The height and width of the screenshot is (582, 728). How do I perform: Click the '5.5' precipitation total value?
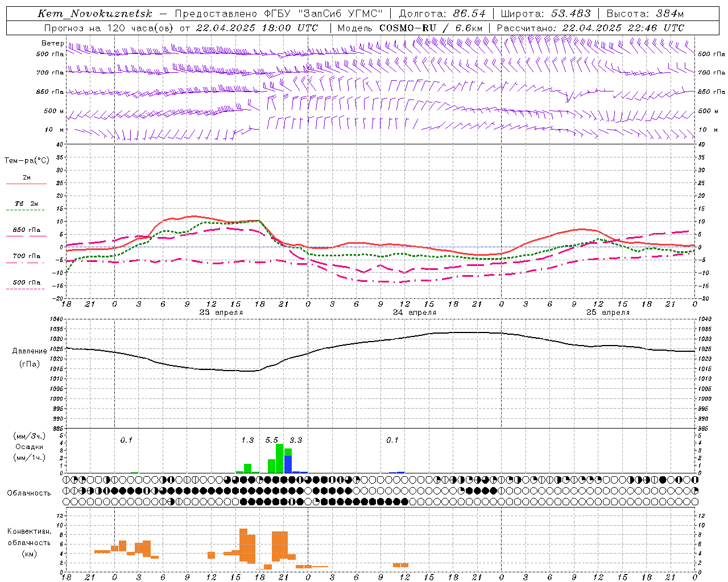click(272, 440)
